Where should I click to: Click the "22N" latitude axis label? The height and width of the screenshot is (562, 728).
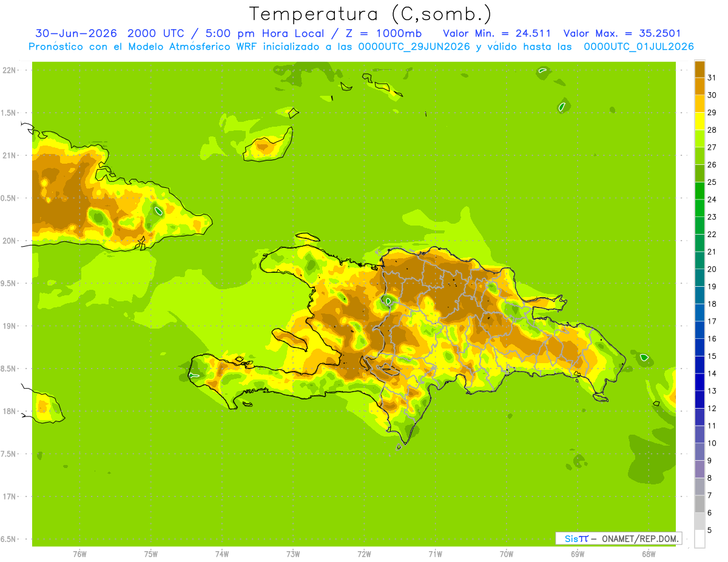pyautogui.click(x=9, y=70)
